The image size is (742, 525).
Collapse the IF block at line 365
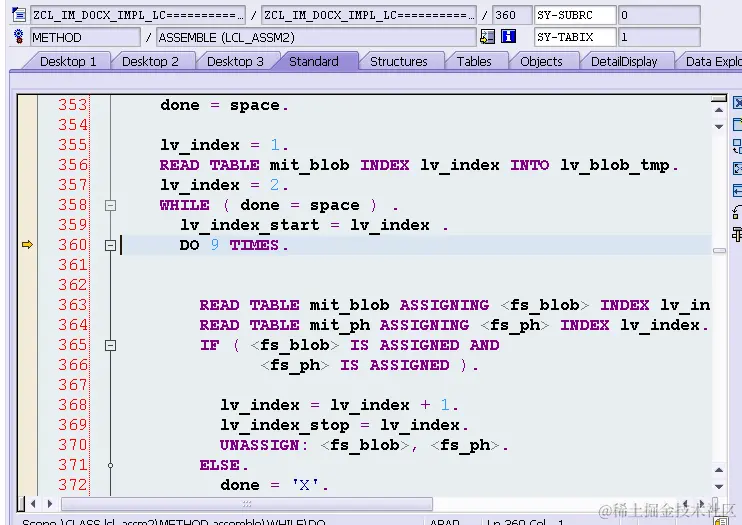(110, 346)
